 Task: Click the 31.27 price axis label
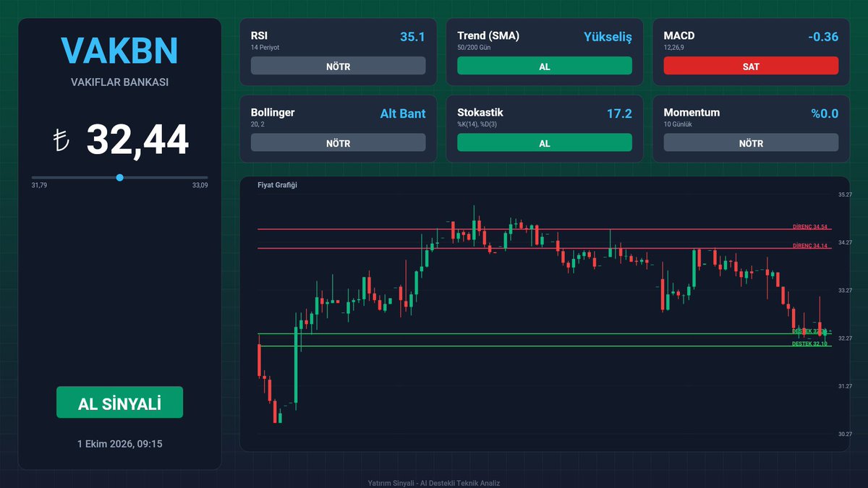[x=846, y=386]
